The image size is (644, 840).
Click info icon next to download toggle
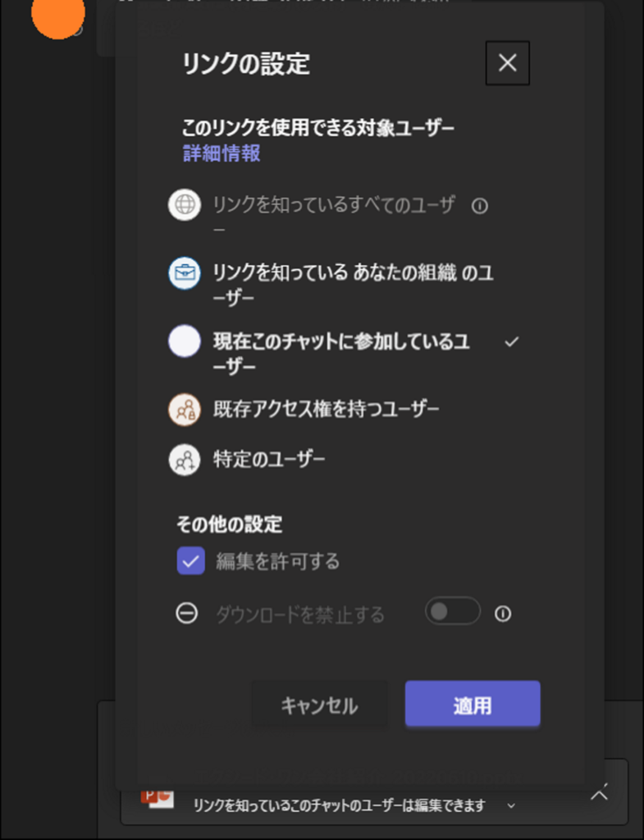click(x=503, y=614)
